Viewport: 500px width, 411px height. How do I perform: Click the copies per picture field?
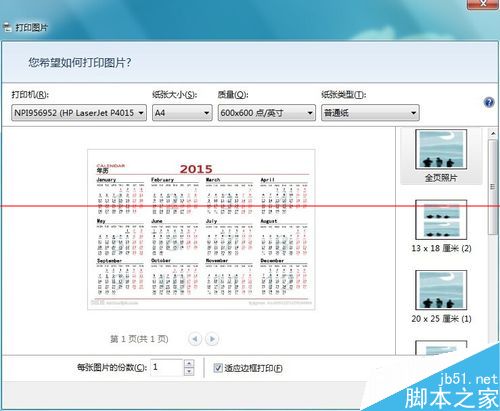click(167, 367)
